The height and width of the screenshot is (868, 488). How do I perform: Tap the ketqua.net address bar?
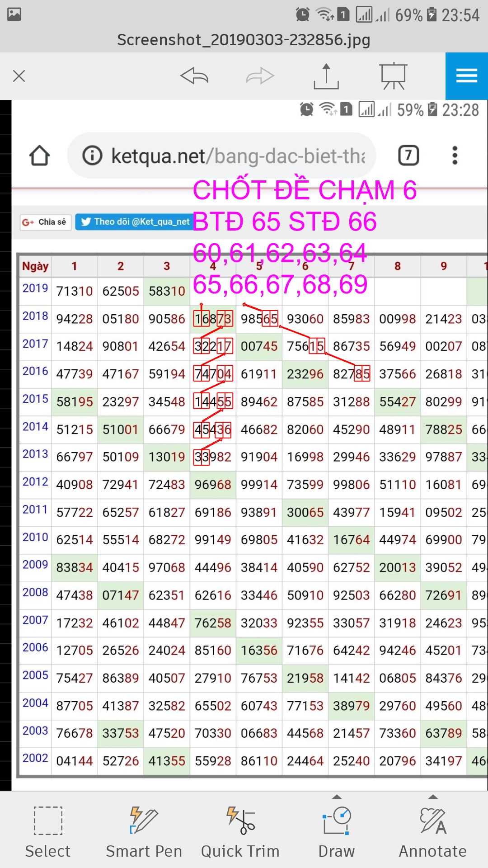(x=221, y=156)
